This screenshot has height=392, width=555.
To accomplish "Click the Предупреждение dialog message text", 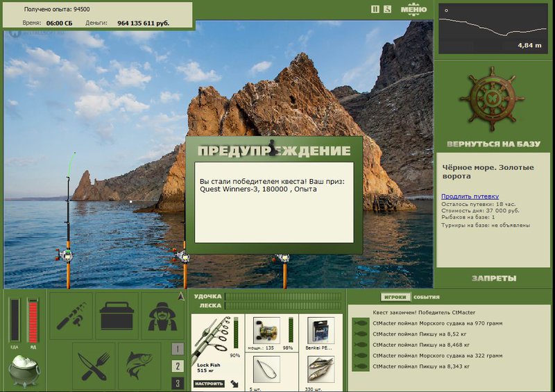I will (272, 185).
